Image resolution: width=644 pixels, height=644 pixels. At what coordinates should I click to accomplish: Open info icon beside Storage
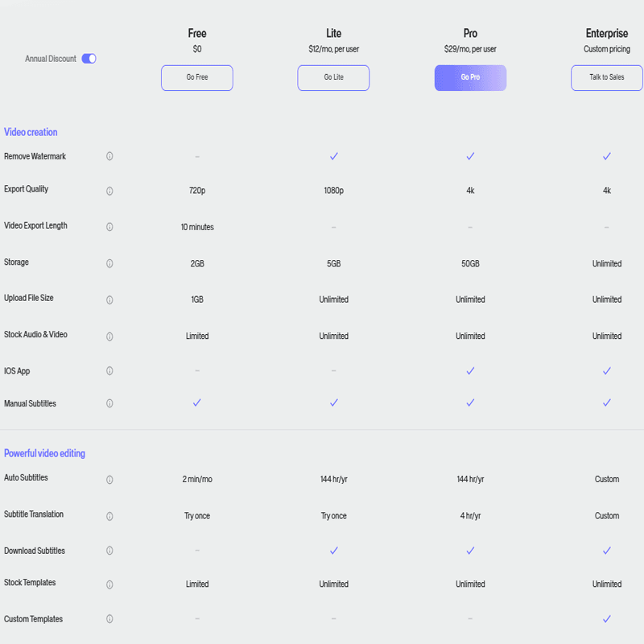(109, 263)
